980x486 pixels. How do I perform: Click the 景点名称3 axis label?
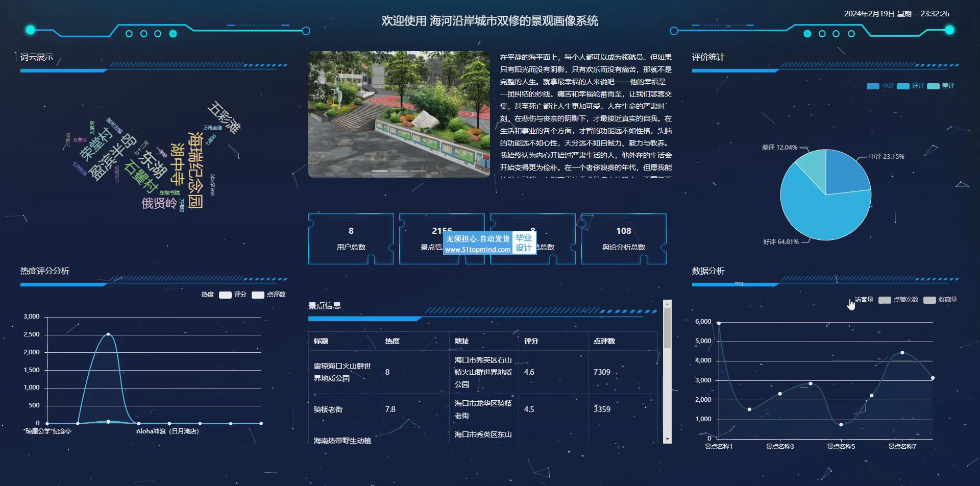pos(780,447)
